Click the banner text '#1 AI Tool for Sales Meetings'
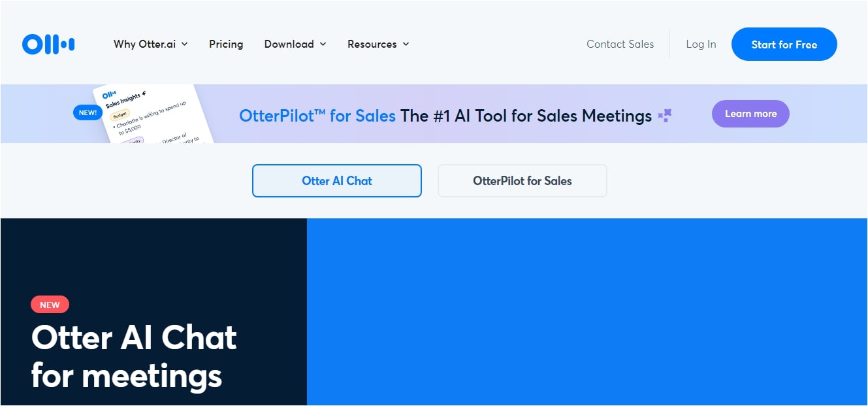 (x=526, y=116)
